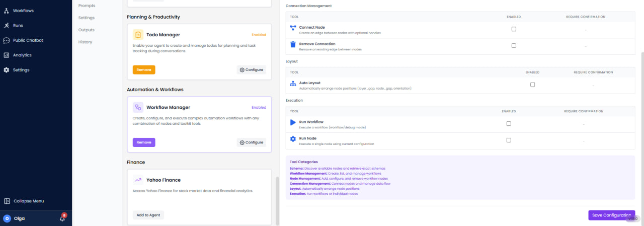
Task: Click the Settings gear icon in sidebar
Action: pos(7,70)
